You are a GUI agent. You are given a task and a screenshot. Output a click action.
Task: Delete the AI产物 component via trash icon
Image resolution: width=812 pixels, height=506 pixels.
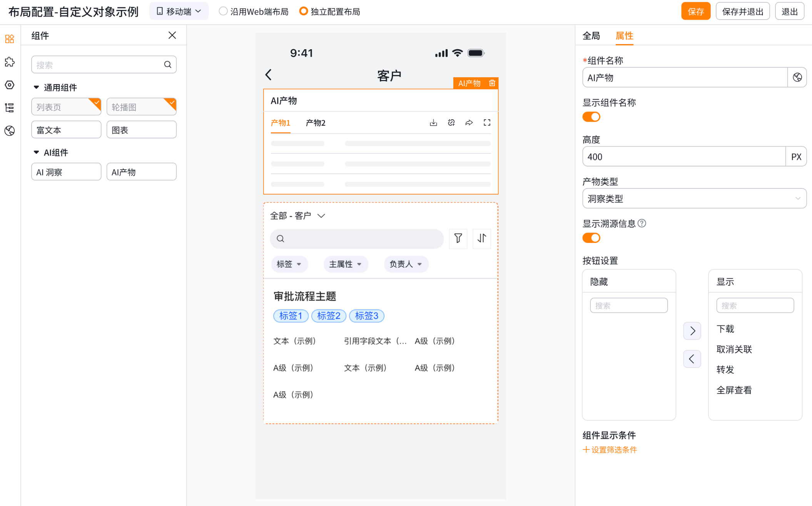(492, 83)
